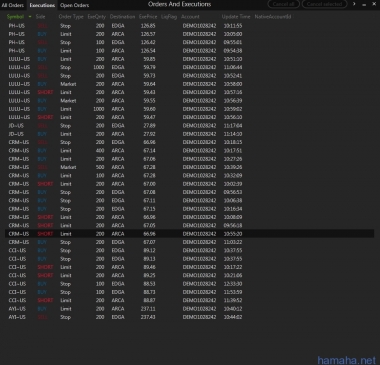Sort by the Symbol column header
The image size is (380, 365).
click(15, 17)
